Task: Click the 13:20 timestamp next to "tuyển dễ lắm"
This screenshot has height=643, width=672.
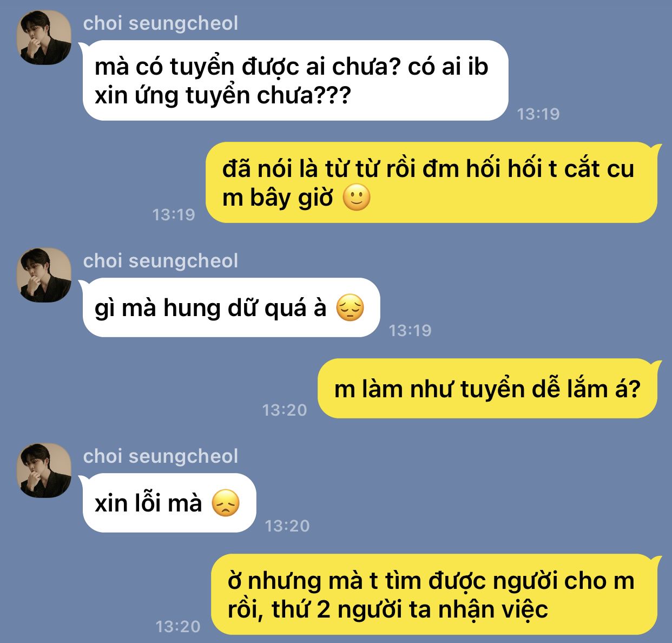Action: tap(285, 410)
